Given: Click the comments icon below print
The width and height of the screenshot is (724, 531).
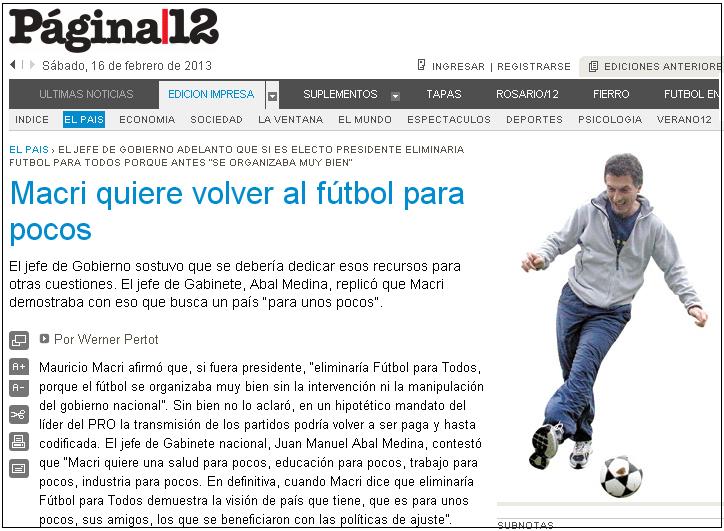Looking at the screenshot, I should click(19, 469).
